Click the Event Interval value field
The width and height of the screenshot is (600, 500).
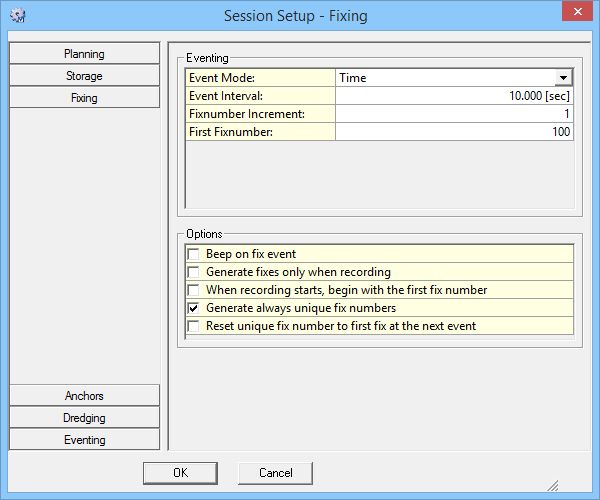click(x=454, y=96)
